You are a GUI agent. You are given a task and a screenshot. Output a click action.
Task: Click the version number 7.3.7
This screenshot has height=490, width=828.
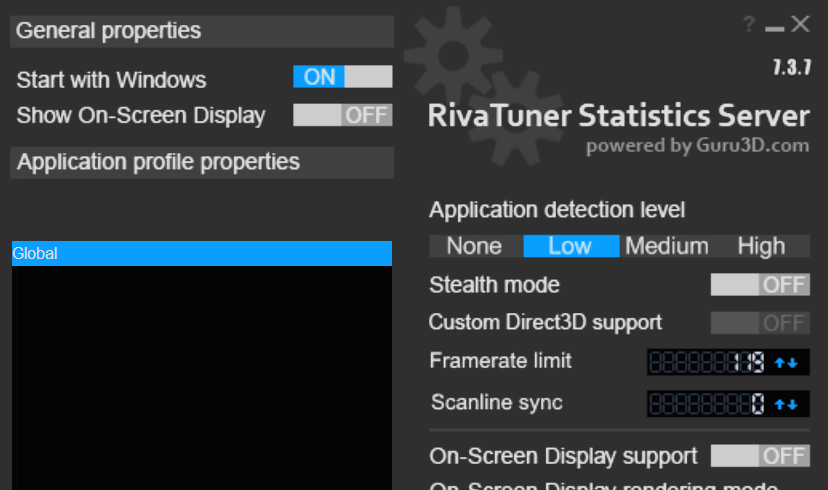click(792, 68)
